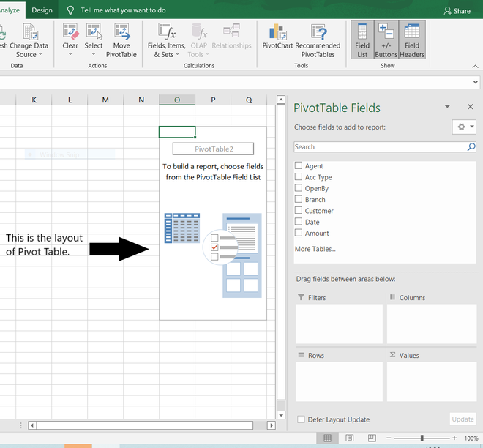Click the Filters area box

[339, 324]
